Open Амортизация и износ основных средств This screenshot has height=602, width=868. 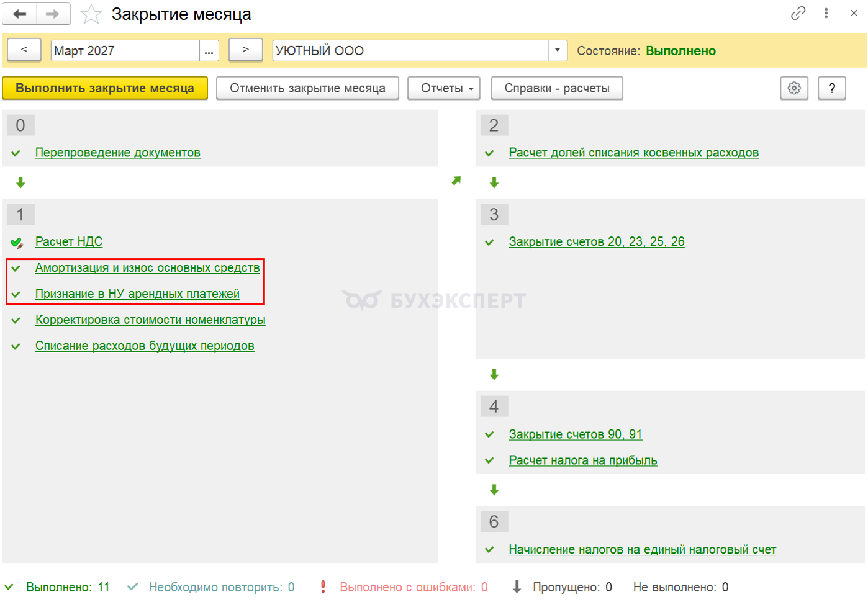click(148, 267)
